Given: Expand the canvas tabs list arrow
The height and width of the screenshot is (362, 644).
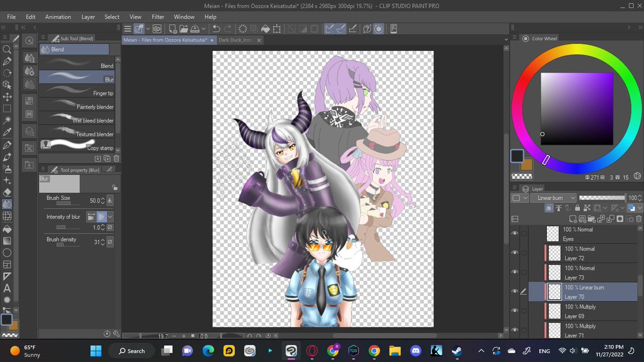Looking at the screenshot, I should pyautogui.click(x=506, y=40).
